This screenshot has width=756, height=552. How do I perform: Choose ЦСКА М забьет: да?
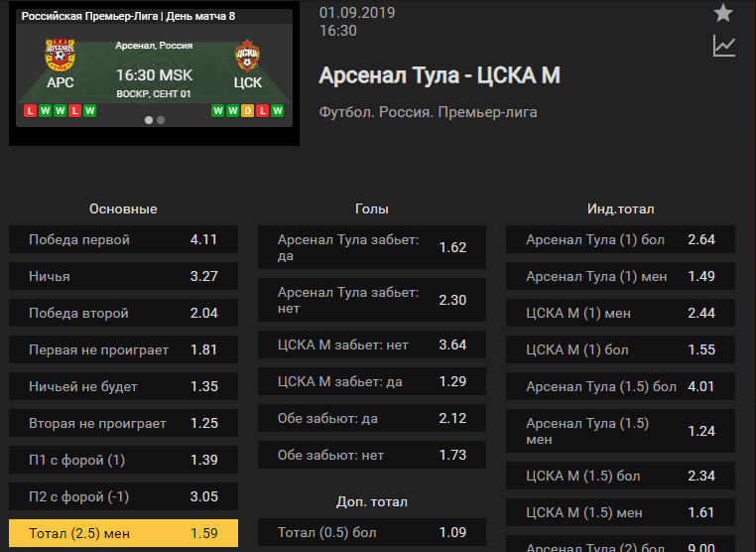pos(372,381)
